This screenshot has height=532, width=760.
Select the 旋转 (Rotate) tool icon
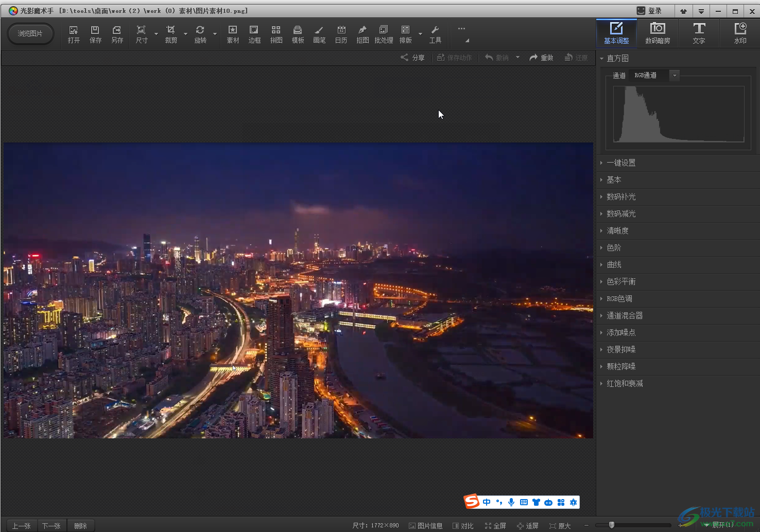tap(200, 34)
